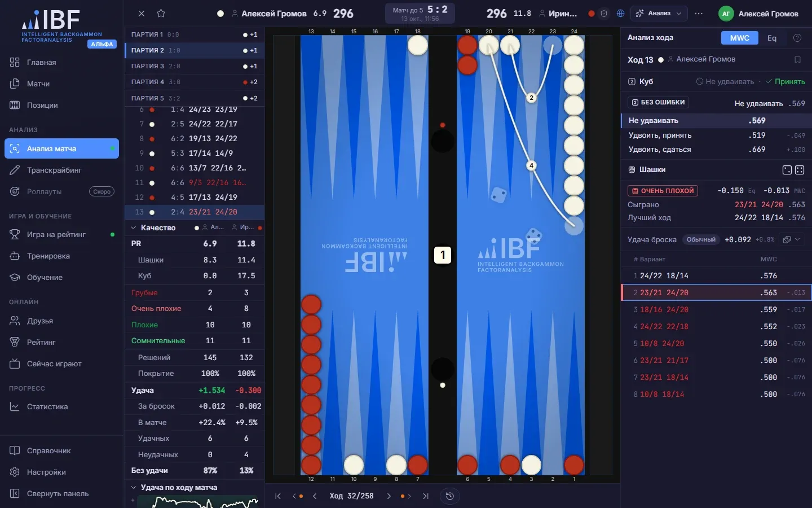Select variant 1 move 24/22 18/14
This screenshot has width=812, height=508.
[x=716, y=275]
